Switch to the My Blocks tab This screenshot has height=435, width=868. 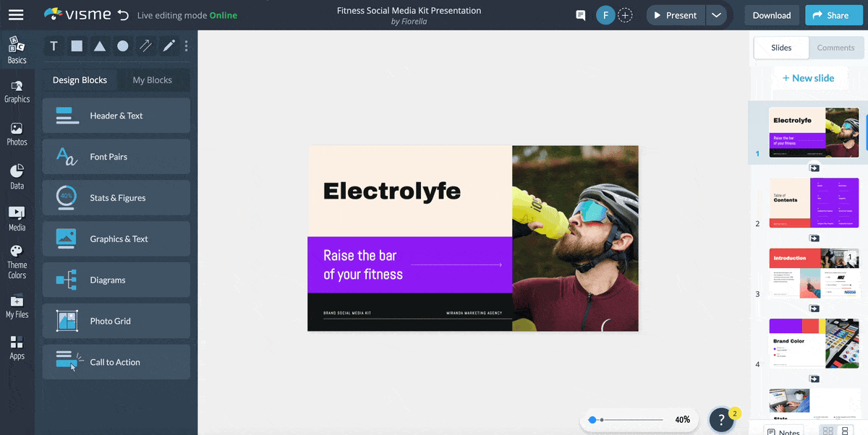[152, 80]
